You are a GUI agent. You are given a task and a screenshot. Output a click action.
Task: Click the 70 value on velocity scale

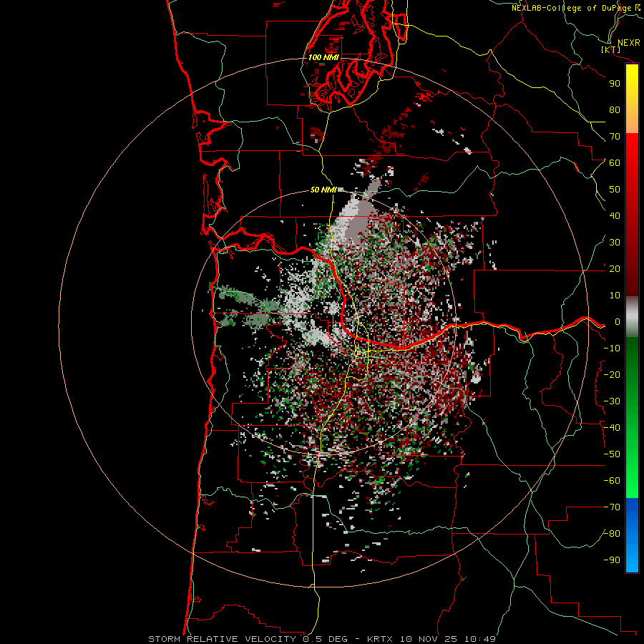coord(615,137)
